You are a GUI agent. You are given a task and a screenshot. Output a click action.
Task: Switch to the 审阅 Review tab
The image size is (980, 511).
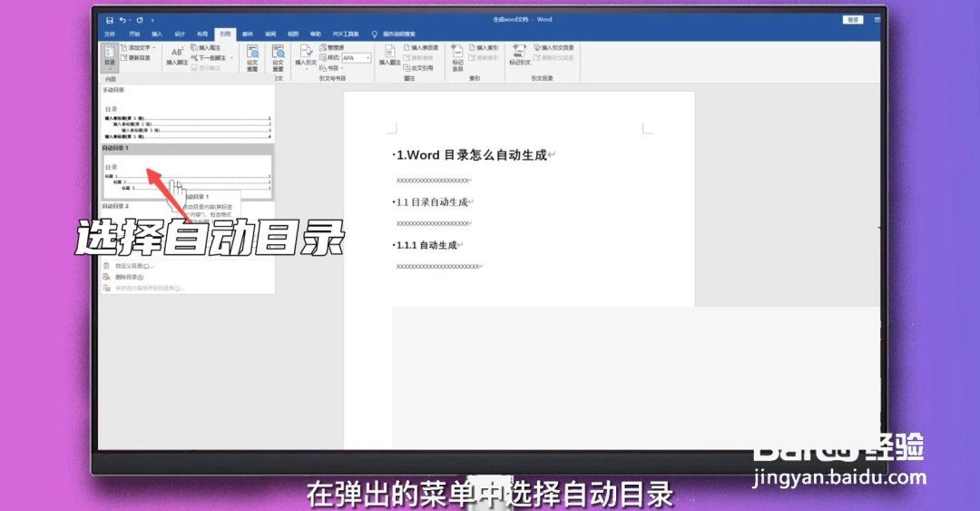270,34
